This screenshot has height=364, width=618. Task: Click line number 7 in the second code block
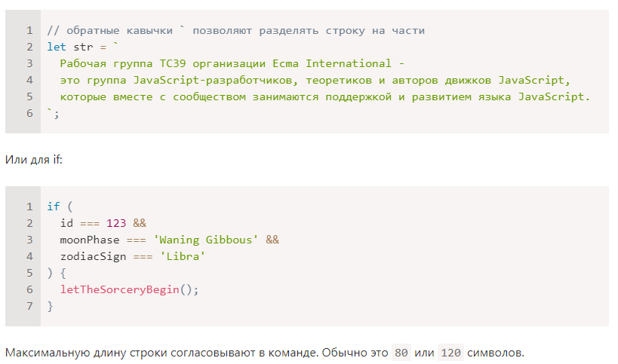(29, 306)
